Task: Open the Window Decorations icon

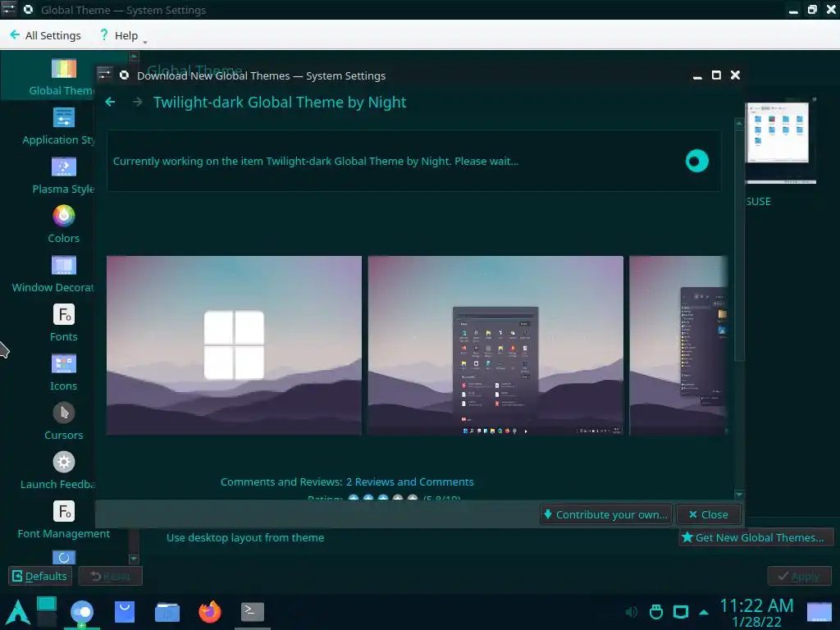Action: pos(64,265)
